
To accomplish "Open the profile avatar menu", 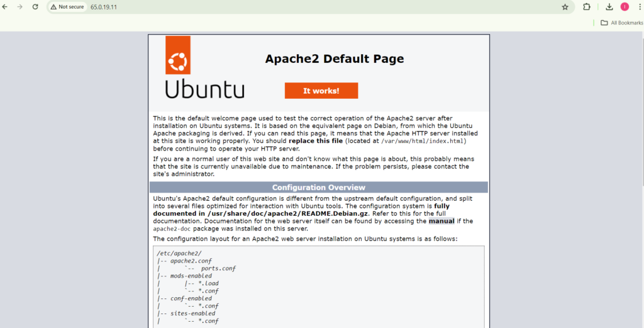I will tap(625, 7).
